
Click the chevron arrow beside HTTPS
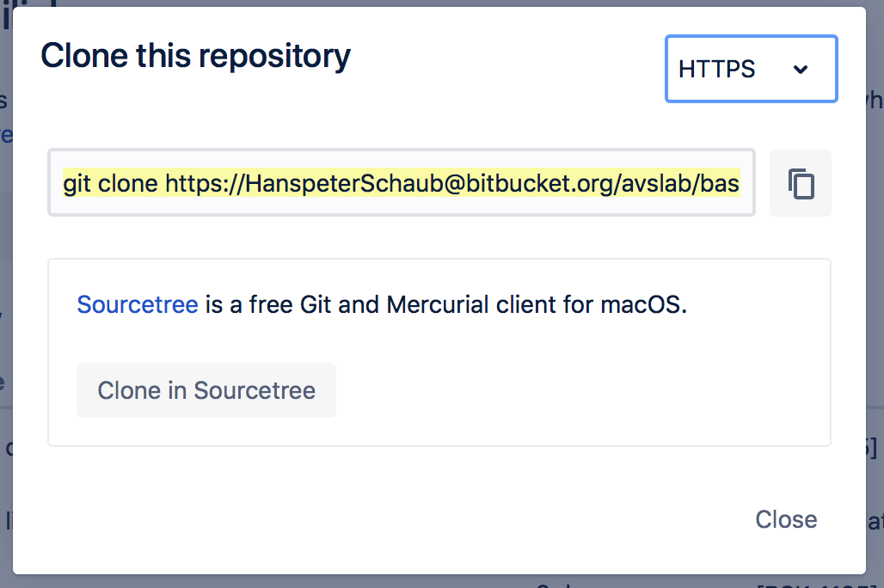[801, 70]
